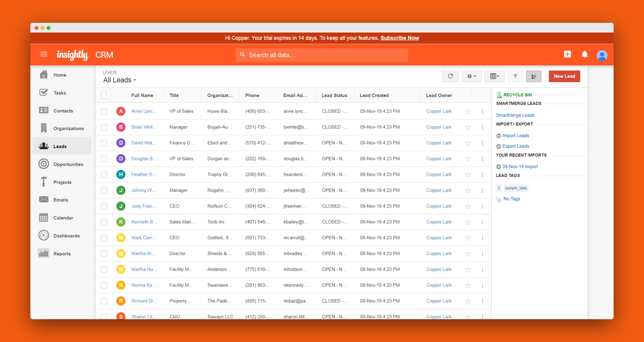Check the box for Heather Sanders
The height and width of the screenshot is (342, 644).
[x=104, y=175]
